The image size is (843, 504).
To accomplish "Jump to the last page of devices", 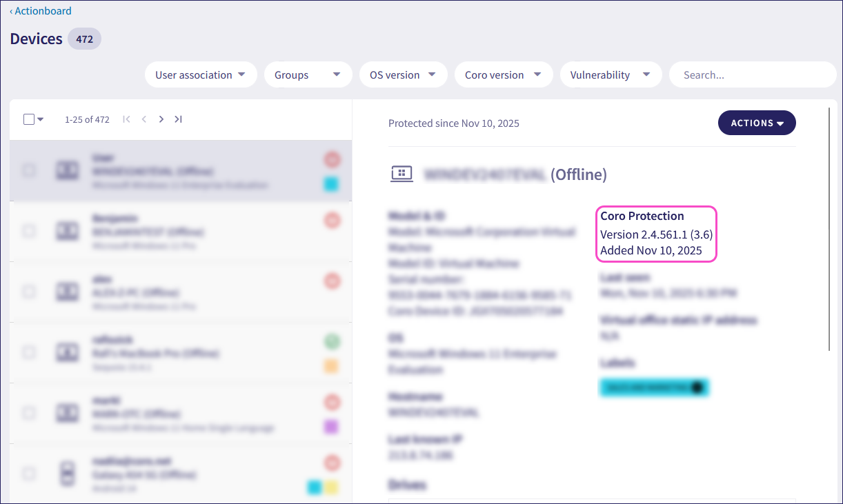I will click(x=178, y=119).
